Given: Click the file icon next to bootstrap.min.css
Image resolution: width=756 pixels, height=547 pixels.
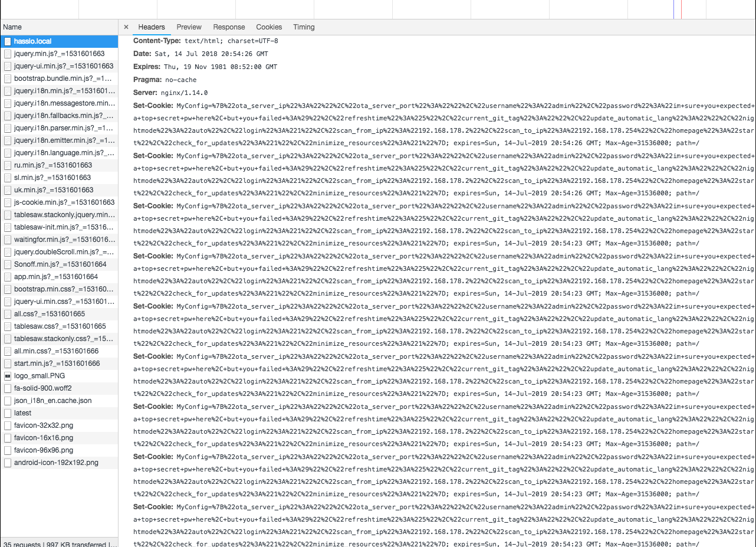Looking at the screenshot, I should [x=7, y=289].
